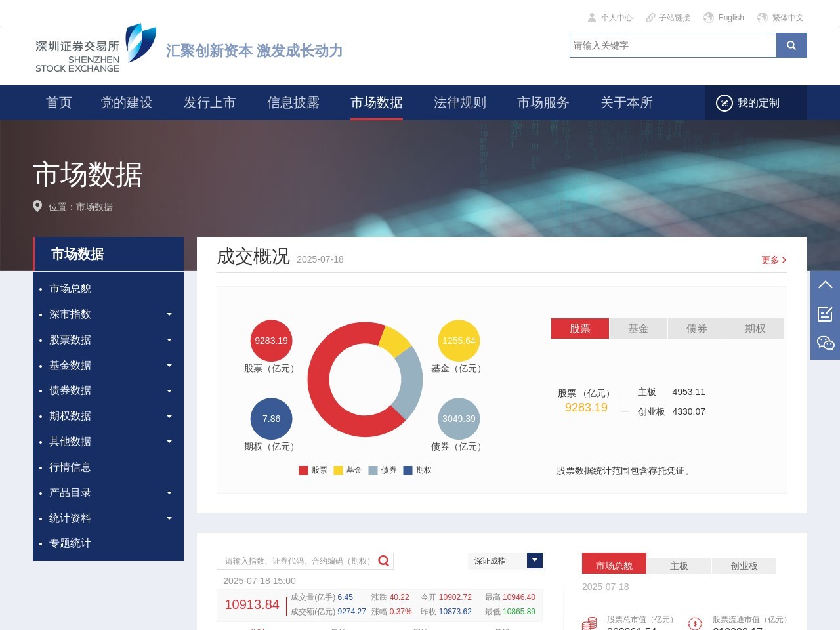Expand the 债券数据 sidebar submenu
Image resolution: width=840 pixels, height=630 pixels.
pos(169,391)
